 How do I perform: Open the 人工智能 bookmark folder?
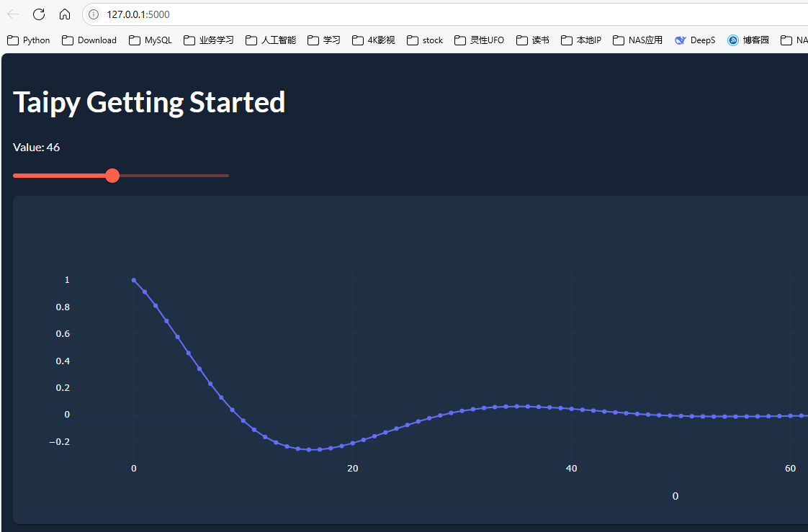pyautogui.click(x=271, y=40)
